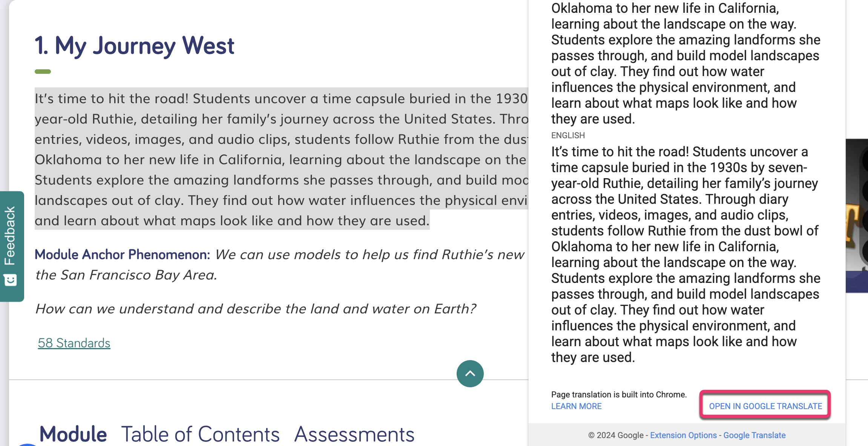Open the 58 Standards link
The image size is (868, 446).
point(74,343)
